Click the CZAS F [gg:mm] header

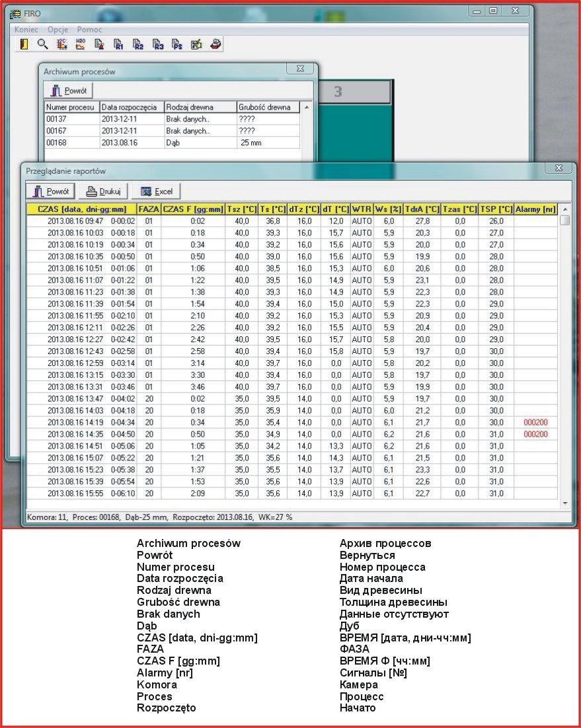[x=193, y=209]
